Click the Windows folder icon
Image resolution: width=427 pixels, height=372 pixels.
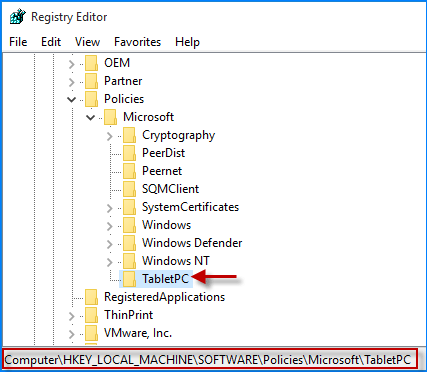129,225
